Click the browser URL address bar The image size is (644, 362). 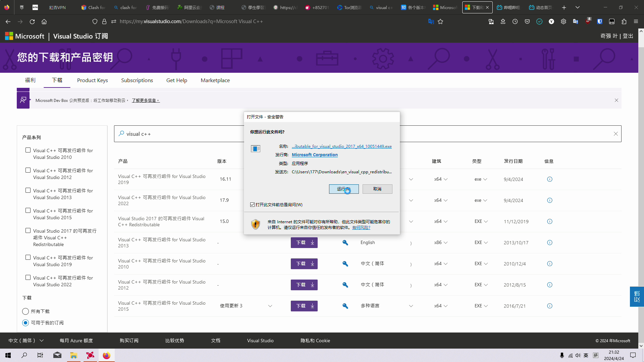click(268, 21)
